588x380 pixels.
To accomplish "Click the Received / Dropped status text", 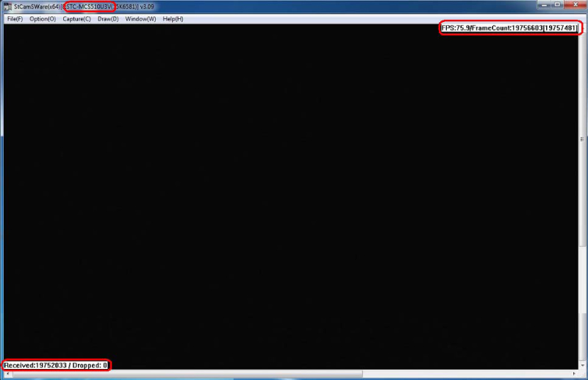I will pyautogui.click(x=56, y=365).
